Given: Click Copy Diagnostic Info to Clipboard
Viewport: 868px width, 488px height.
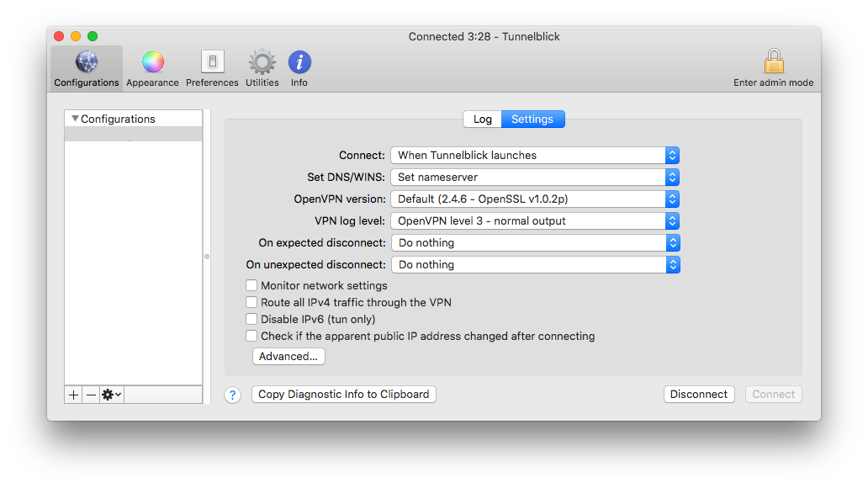Looking at the screenshot, I should coord(344,395).
